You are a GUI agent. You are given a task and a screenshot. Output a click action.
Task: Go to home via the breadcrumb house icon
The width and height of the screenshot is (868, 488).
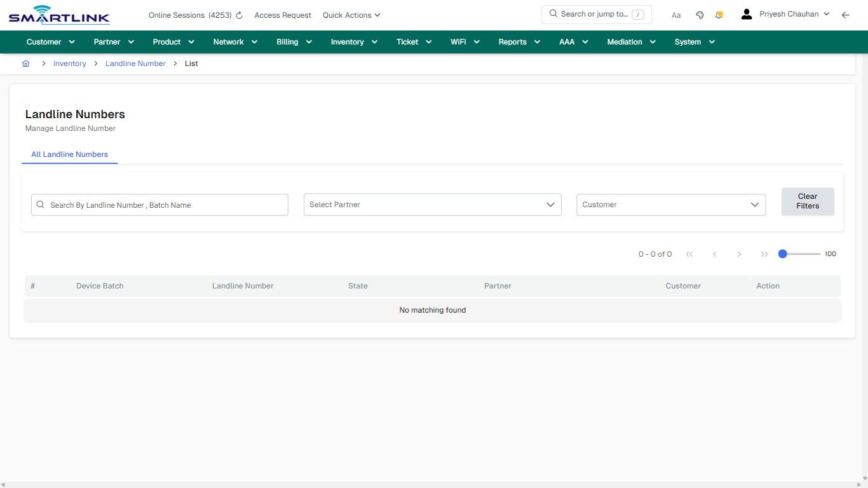pyautogui.click(x=25, y=63)
